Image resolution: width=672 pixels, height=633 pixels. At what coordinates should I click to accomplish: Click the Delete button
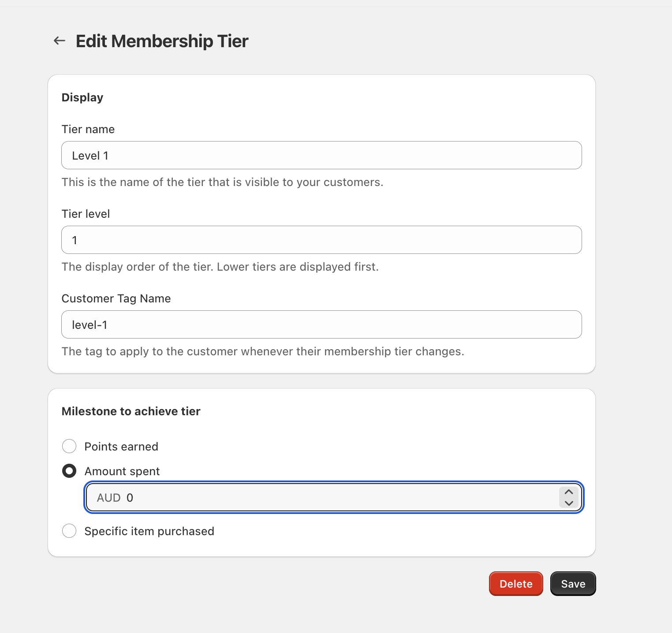pyautogui.click(x=515, y=583)
